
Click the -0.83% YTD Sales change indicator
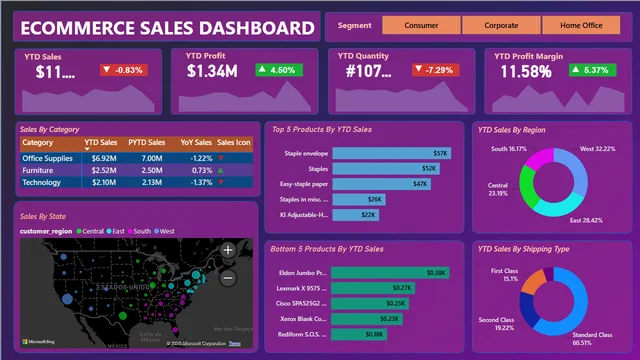[x=124, y=70]
